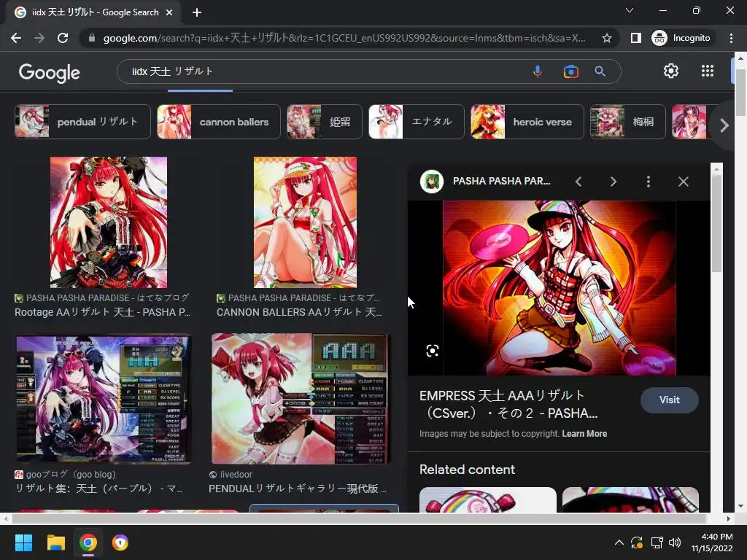
Task: Open the sync status tray icon
Action: click(x=637, y=542)
